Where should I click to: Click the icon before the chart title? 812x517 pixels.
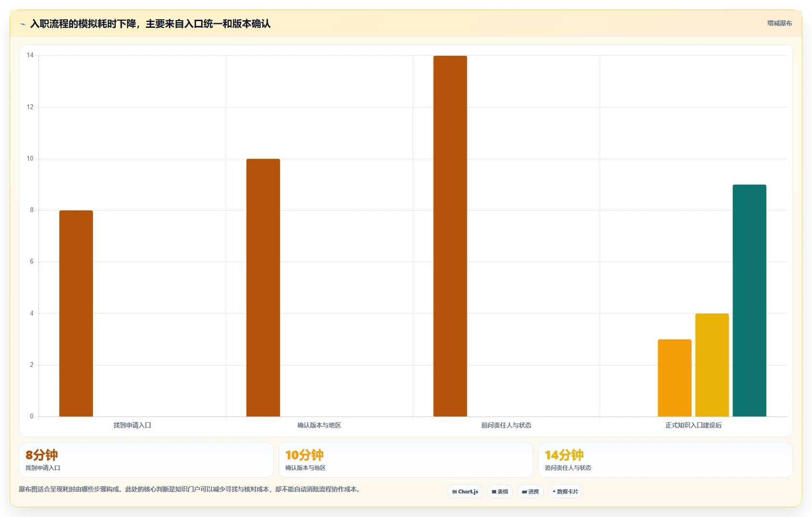click(x=23, y=24)
